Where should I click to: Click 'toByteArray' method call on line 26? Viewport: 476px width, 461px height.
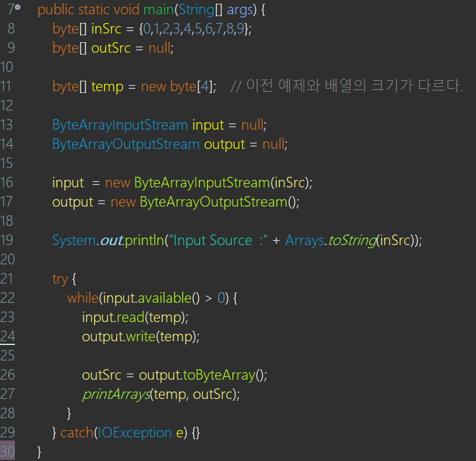click(219, 375)
